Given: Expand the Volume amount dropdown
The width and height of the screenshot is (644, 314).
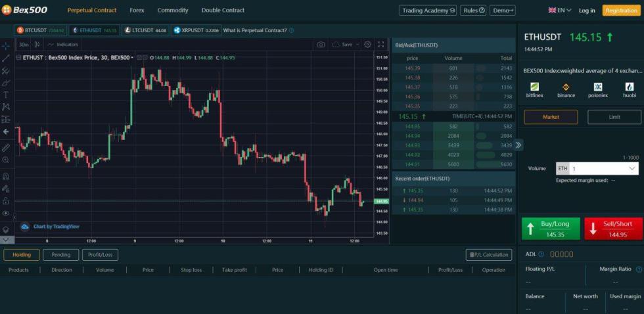Looking at the screenshot, I should (x=632, y=168).
